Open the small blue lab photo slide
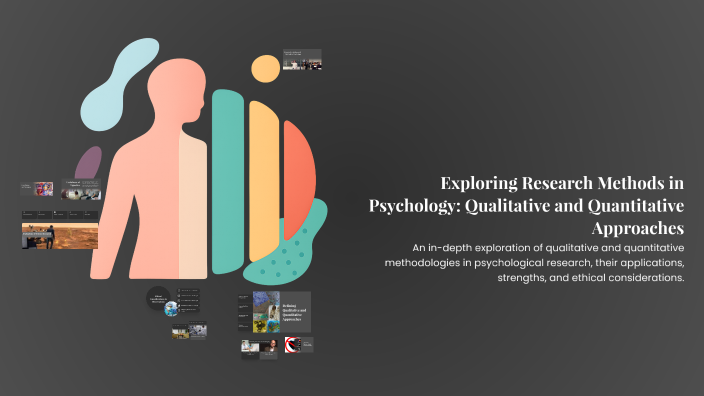704x396 pixels. pyautogui.click(x=198, y=330)
